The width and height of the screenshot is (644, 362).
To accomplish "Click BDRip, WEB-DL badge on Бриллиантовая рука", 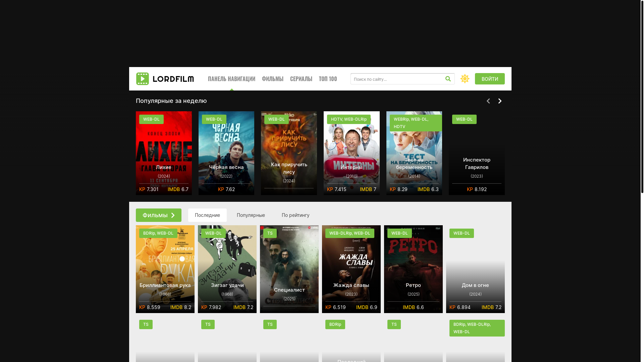I will [x=158, y=233].
